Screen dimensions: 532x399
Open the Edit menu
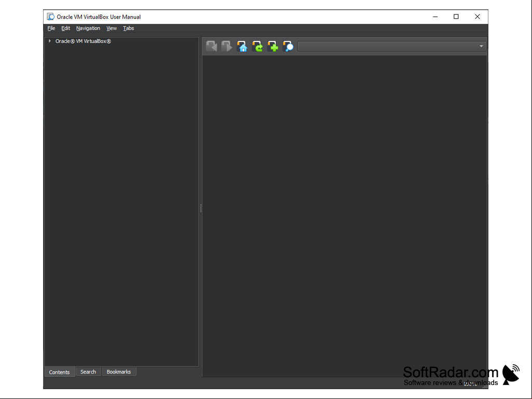click(65, 28)
